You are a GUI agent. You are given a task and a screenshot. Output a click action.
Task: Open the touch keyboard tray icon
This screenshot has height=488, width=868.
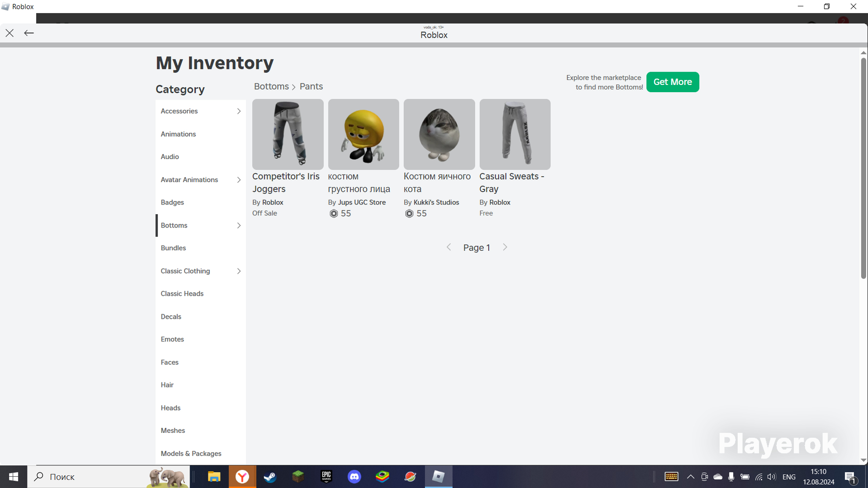(671, 477)
